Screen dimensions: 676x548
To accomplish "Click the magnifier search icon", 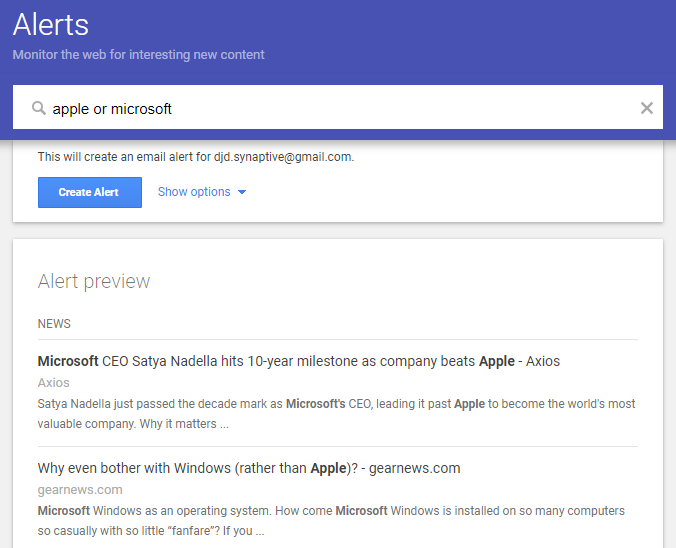I will 39,108.
